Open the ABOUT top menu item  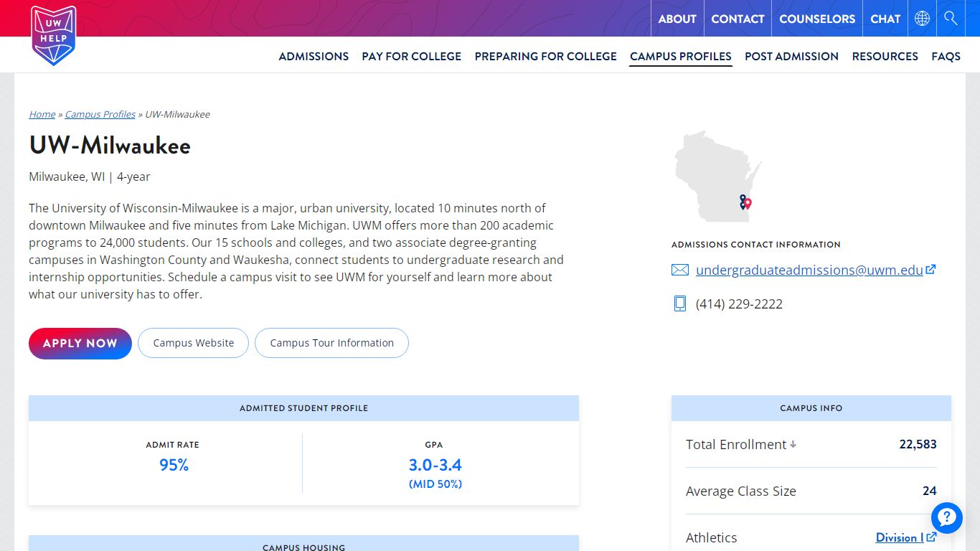pyautogui.click(x=677, y=19)
